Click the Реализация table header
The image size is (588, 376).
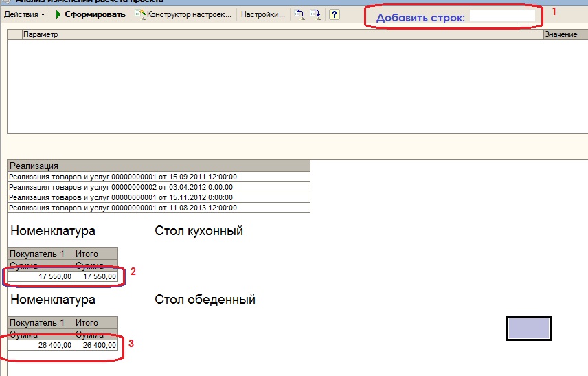(159, 166)
